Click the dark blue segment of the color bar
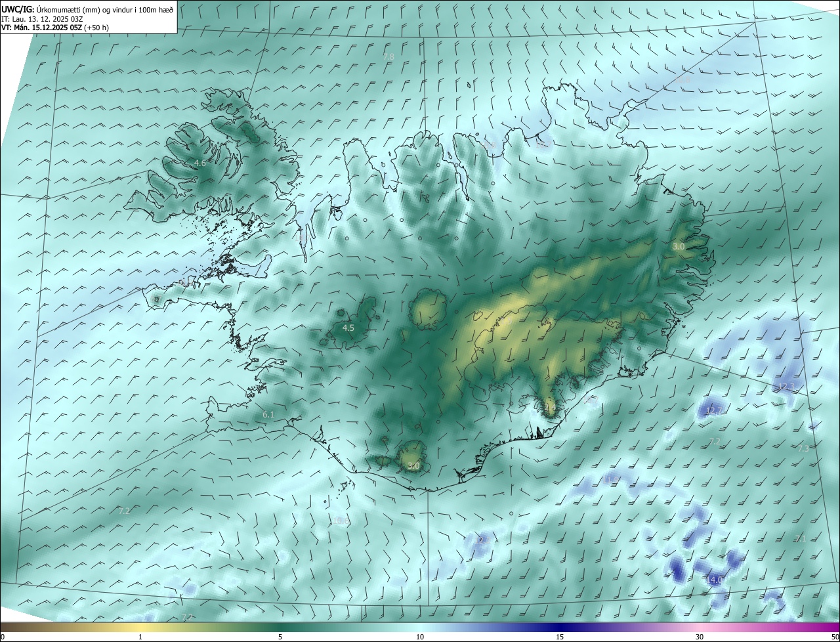The height and width of the screenshot is (642, 840). click(x=560, y=627)
